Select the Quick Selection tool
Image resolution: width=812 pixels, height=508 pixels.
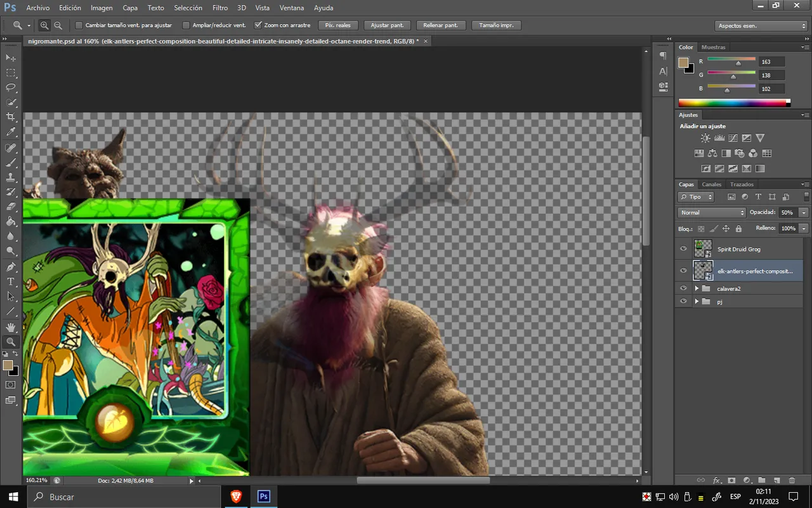click(11, 102)
